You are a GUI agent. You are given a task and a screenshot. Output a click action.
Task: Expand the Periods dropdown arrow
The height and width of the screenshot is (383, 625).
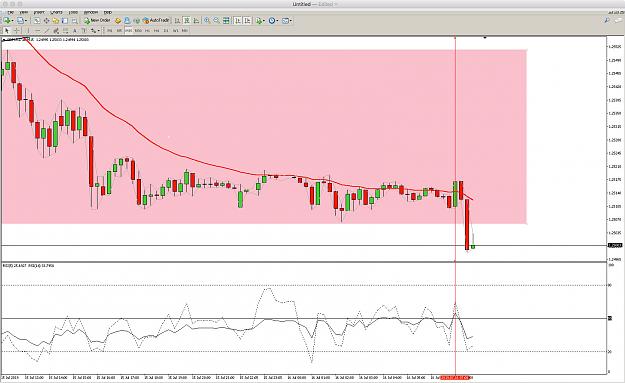[277, 21]
